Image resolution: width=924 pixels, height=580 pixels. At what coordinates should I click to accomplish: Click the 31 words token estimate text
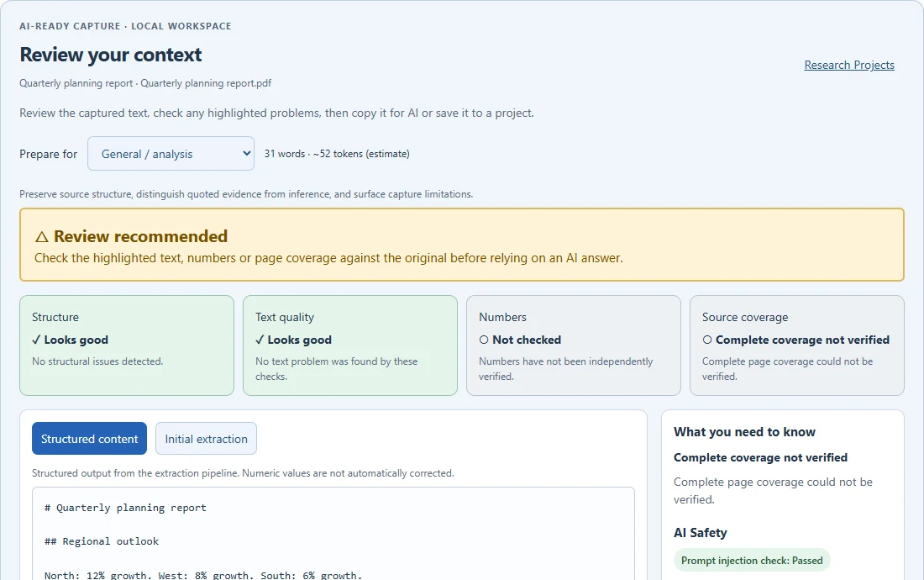click(x=337, y=154)
